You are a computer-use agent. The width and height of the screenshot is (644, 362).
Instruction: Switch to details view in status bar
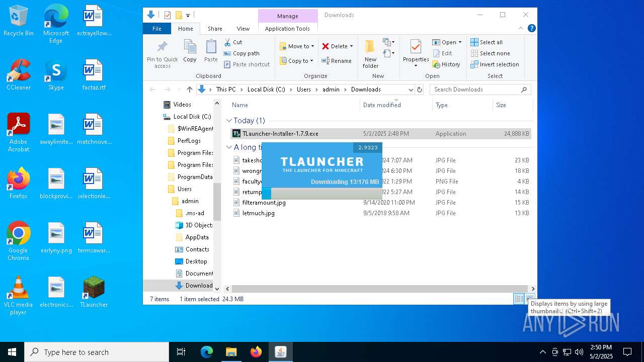point(519,299)
